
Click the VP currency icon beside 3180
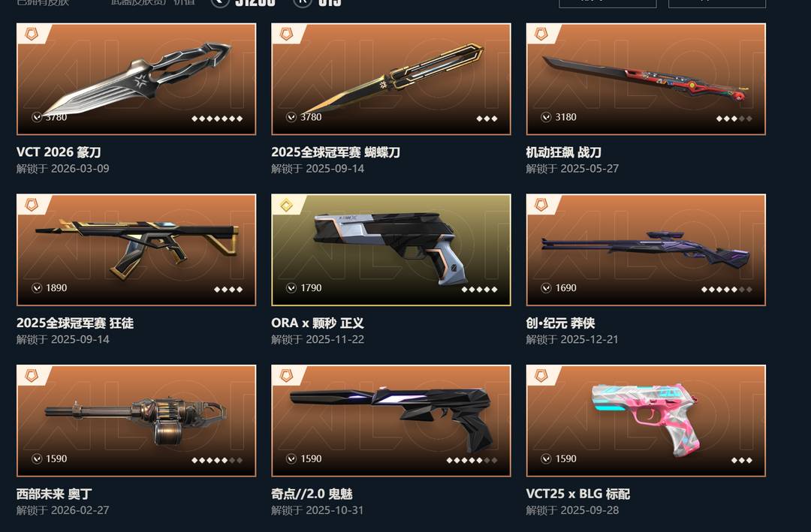[x=546, y=117]
